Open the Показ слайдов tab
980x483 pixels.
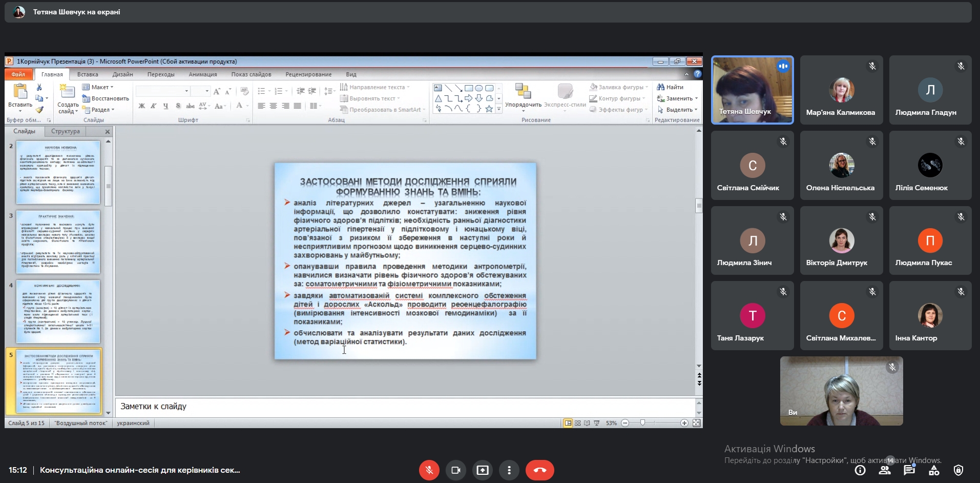click(x=251, y=74)
